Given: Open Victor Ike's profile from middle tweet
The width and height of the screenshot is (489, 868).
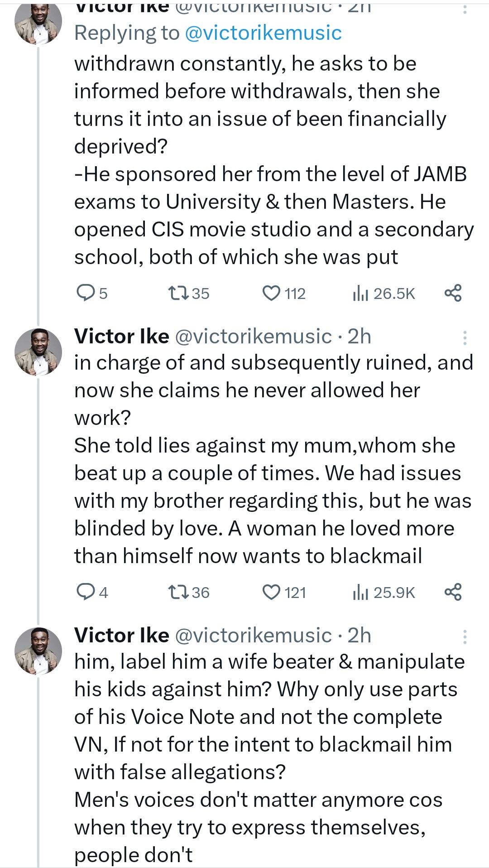Looking at the screenshot, I should [121, 336].
